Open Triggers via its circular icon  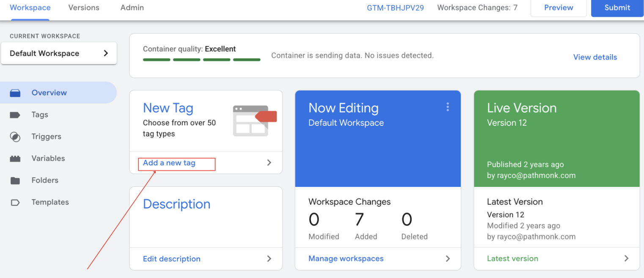(x=15, y=137)
